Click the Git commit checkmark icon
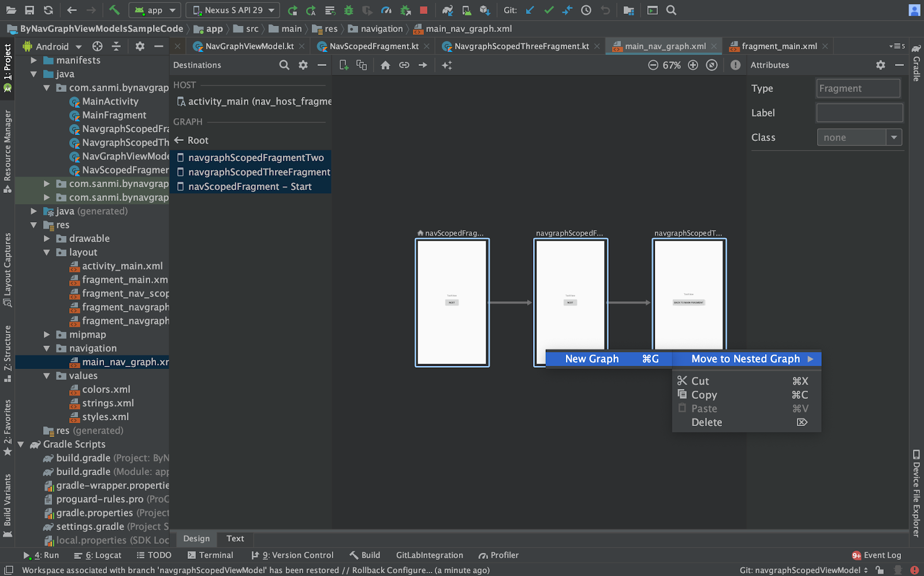This screenshot has height=576, width=924. 549,10
